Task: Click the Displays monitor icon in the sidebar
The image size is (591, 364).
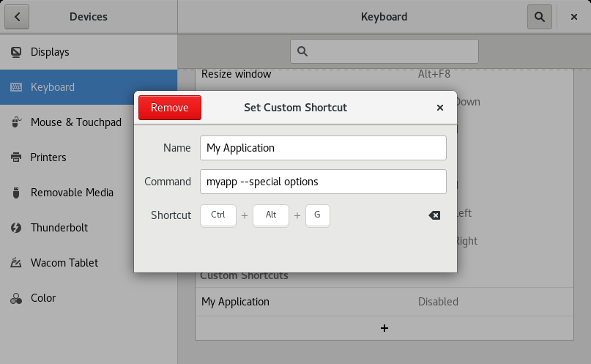Action: click(x=16, y=52)
